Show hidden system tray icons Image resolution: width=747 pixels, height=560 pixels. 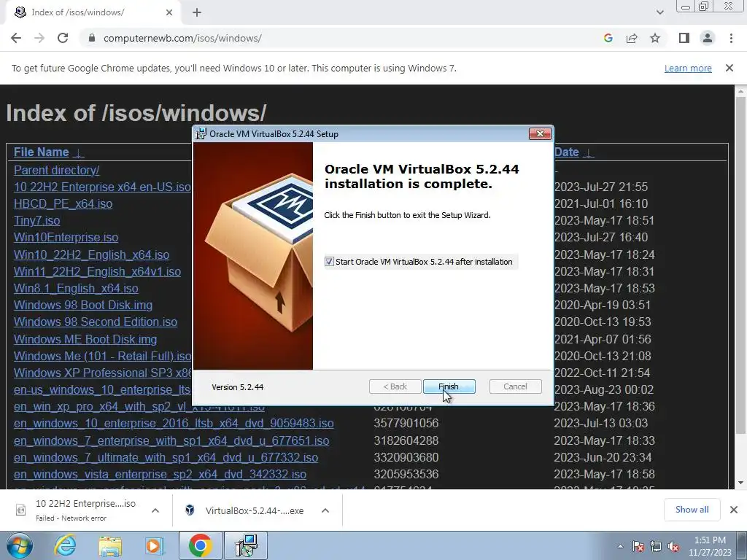click(620, 546)
